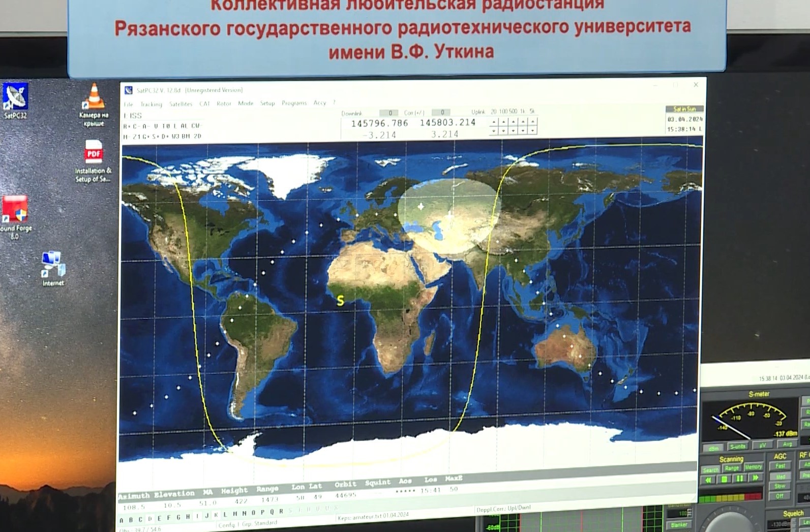Click the fast-forward scan button
The height and width of the screenshot is (532, 810).
[x=756, y=478]
